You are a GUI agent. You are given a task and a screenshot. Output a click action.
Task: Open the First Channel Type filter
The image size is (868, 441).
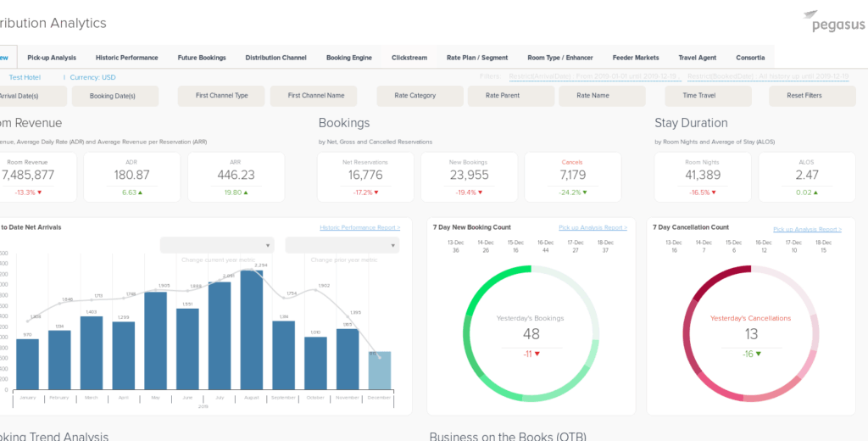point(221,96)
